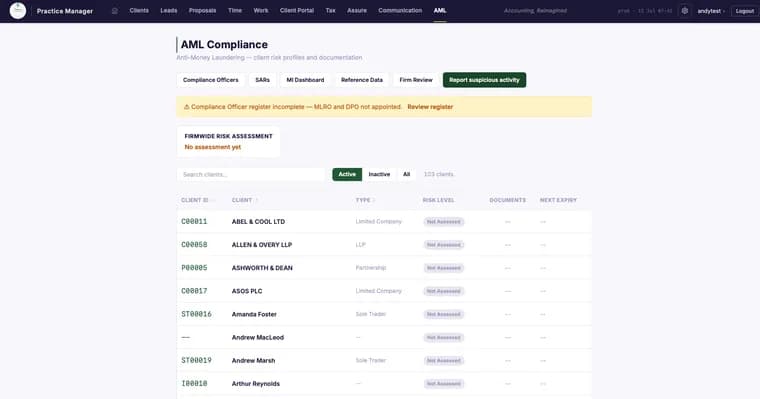Click Not Assessed badge for ASOS PLC

coord(443,291)
